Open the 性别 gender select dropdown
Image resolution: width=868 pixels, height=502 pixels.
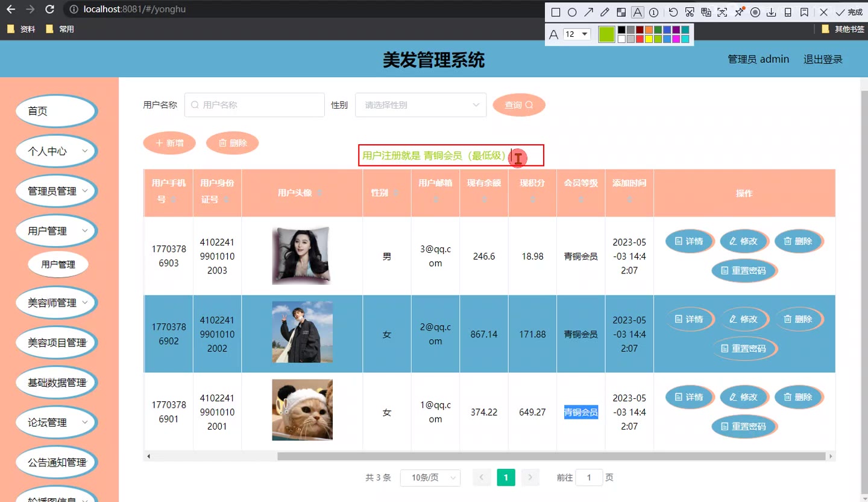click(420, 105)
